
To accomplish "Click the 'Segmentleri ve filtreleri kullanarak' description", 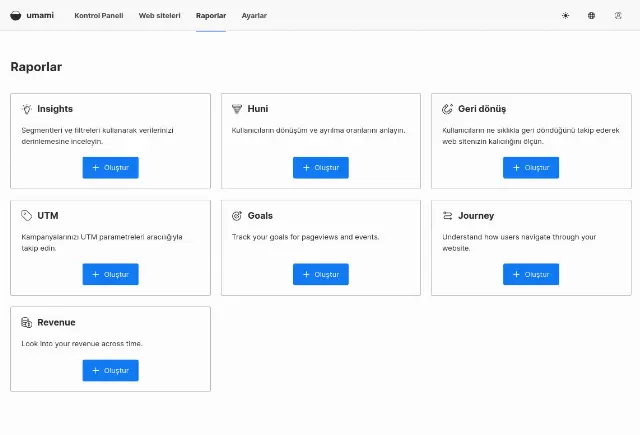I will (98, 136).
